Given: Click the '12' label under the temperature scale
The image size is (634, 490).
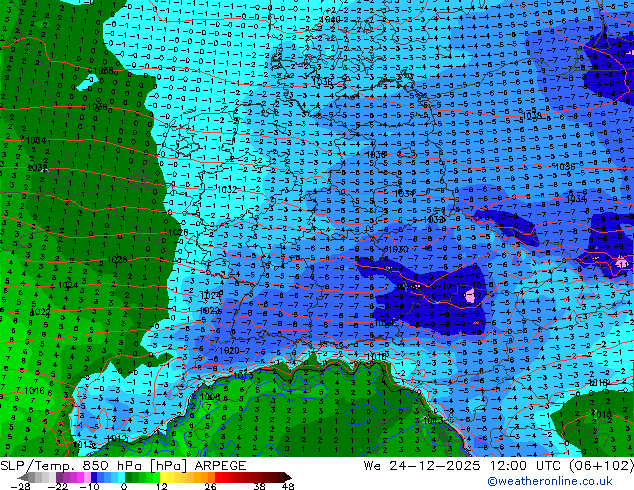Looking at the screenshot, I should pos(162,486).
